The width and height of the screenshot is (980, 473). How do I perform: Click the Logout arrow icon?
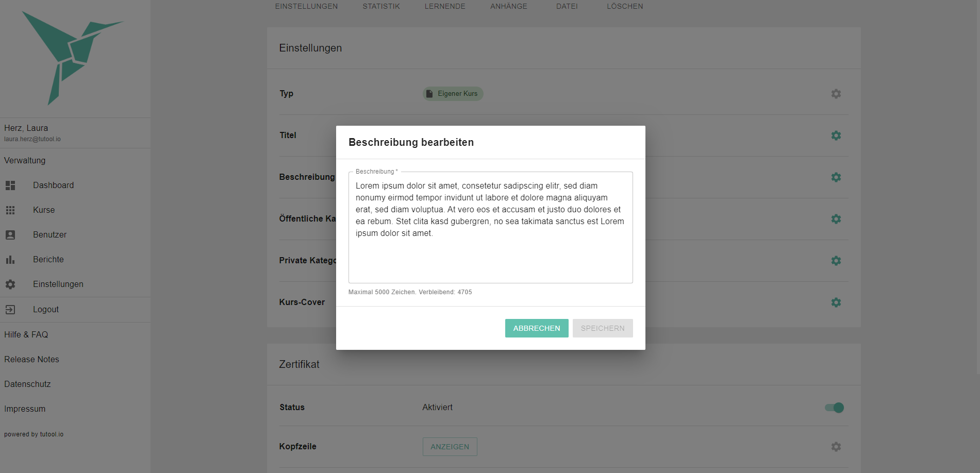point(10,310)
